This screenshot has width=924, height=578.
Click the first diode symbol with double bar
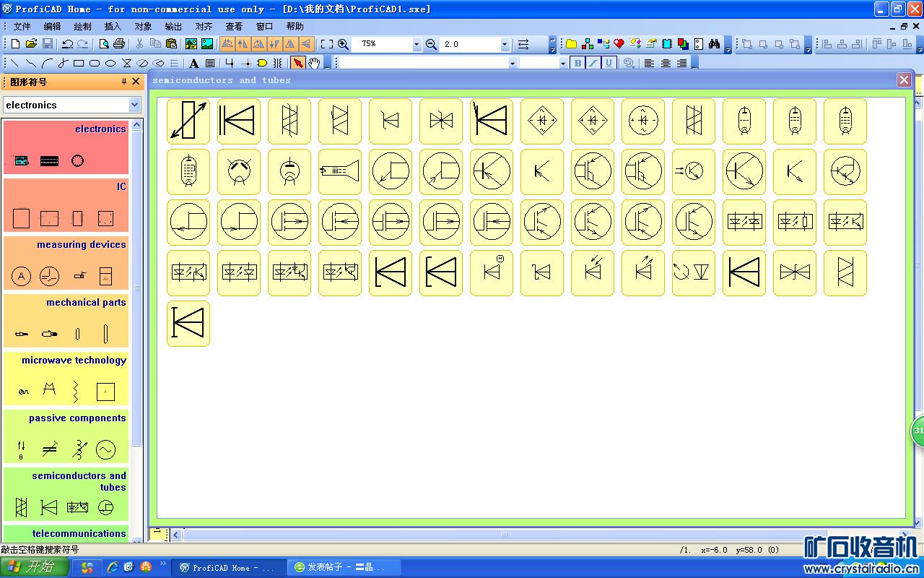click(x=239, y=121)
